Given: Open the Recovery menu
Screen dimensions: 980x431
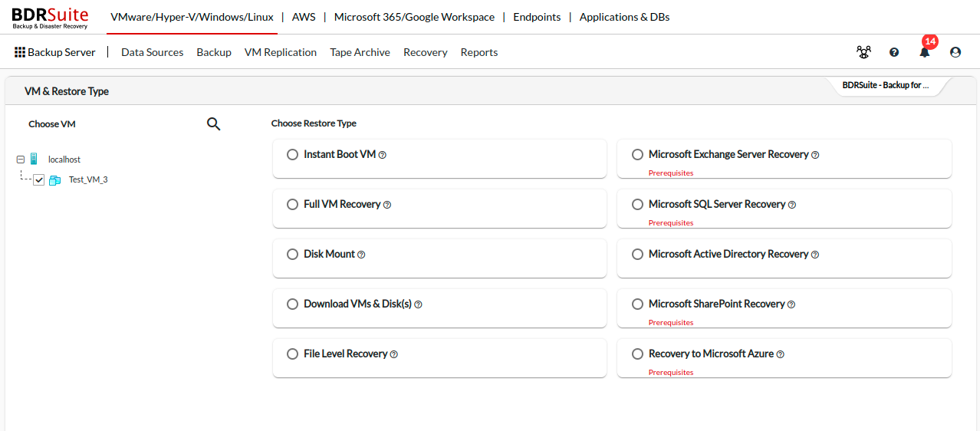Looking at the screenshot, I should (426, 52).
